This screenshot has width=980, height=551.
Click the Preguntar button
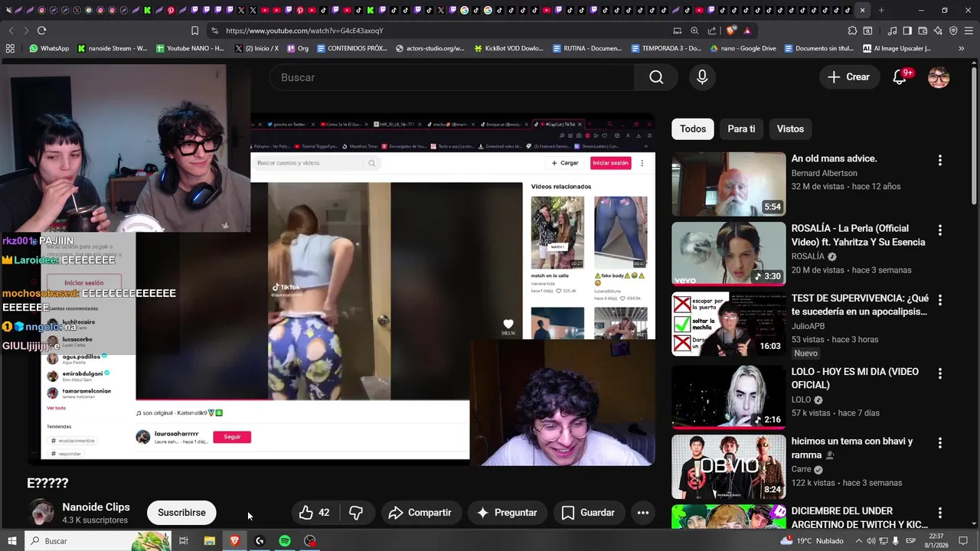click(506, 513)
